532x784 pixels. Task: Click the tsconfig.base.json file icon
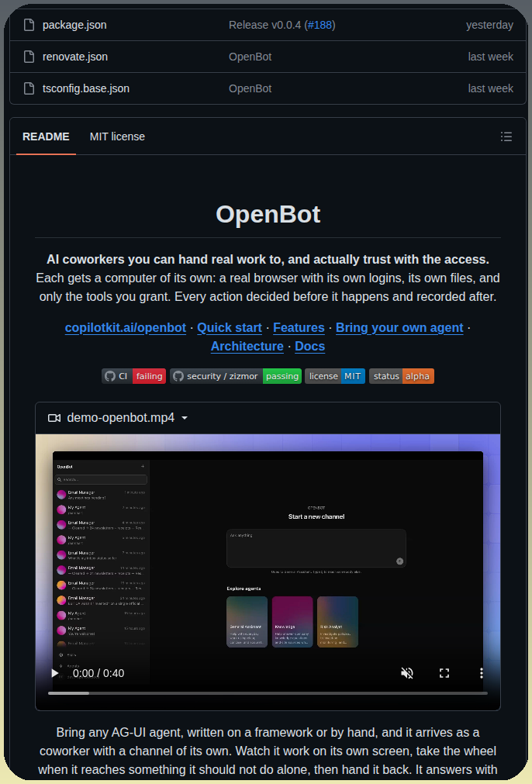pyautogui.click(x=29, y=88)
